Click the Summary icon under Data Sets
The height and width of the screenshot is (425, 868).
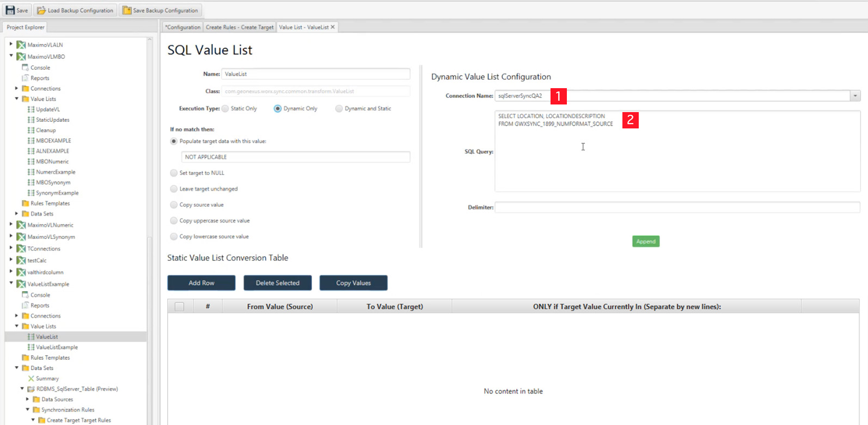[31, 378]
